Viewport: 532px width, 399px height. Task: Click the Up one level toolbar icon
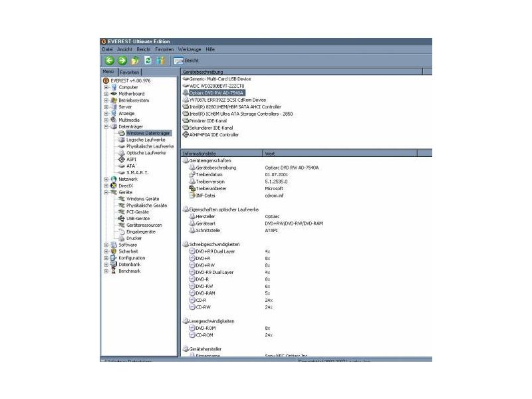click(135, 61)
